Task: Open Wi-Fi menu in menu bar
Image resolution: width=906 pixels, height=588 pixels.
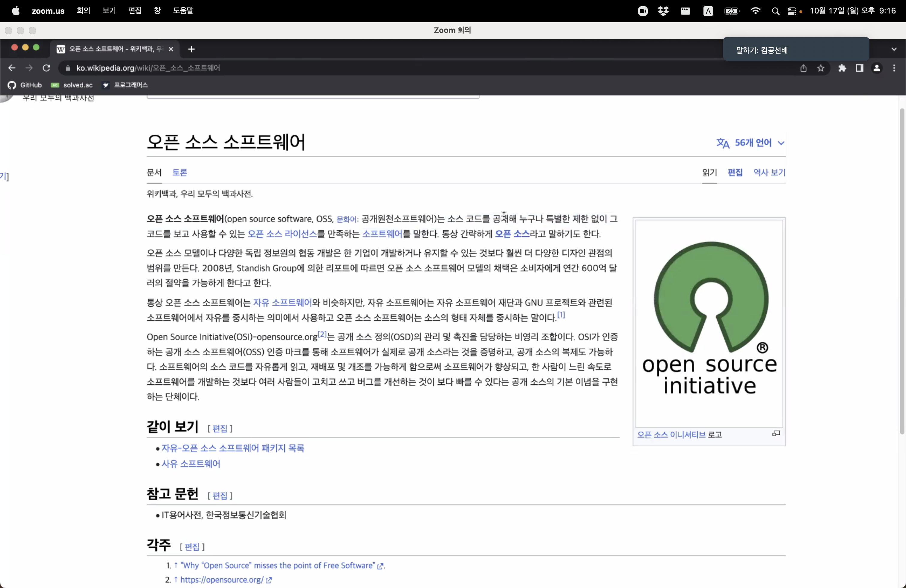Action: (x=755, y=11)
